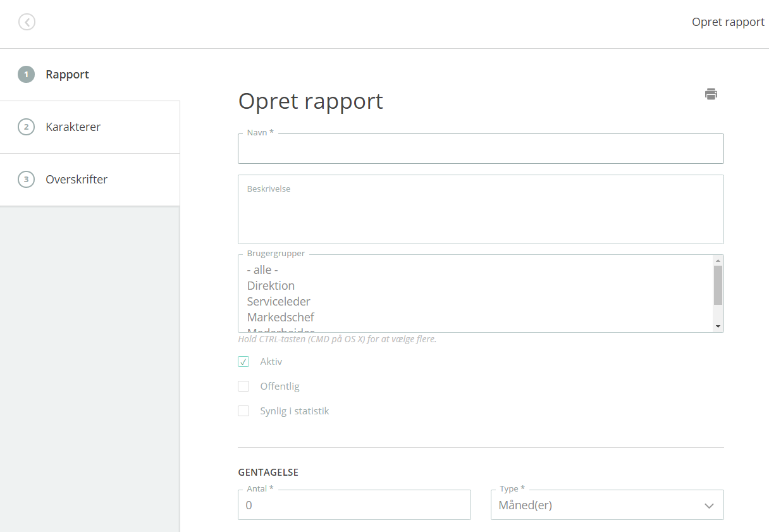Tick the Synlig i statistik checkbox
Image resolution: width=769 pixels, height=532 pixels.
coord(243,411)
